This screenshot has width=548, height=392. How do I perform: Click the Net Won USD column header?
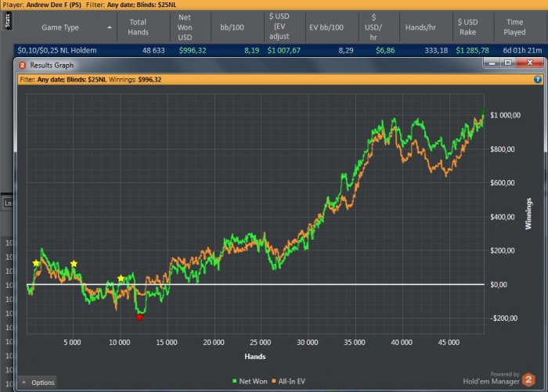(185, 27)
